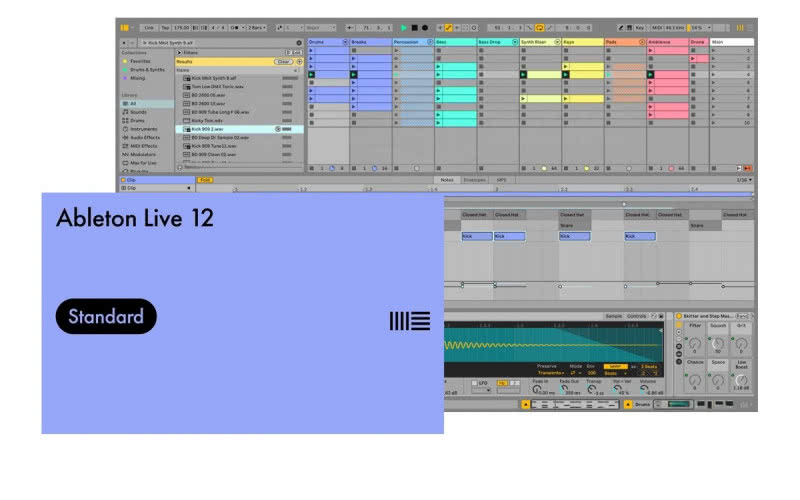Open the Controls tab in Simpler

636,316
